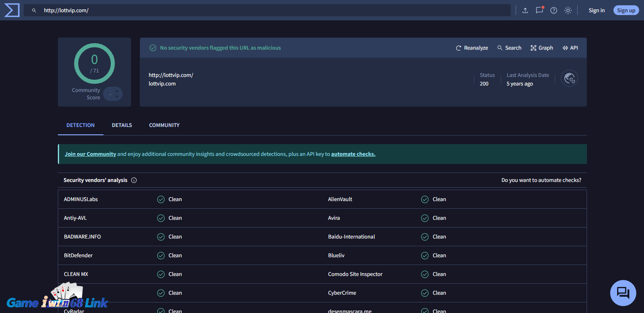Image resolution: width=644 pixels, height=313 pixels.
Task: Click the CyberCrime clean check icon
Action: 425,293
